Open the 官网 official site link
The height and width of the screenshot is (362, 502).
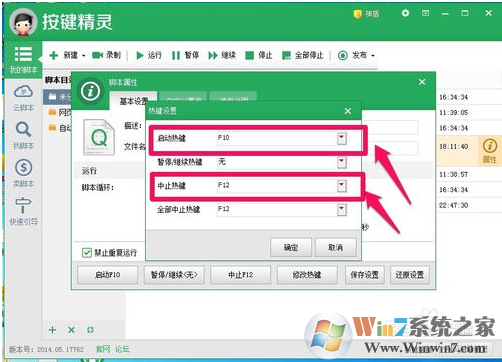pos(103,349)
